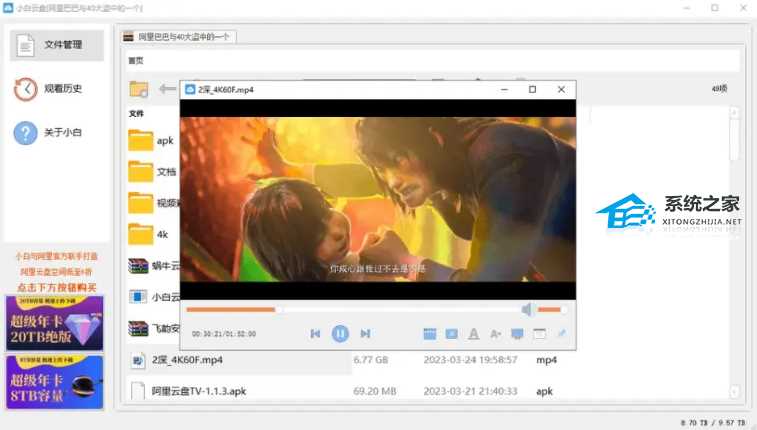Click the blue grid icon in player controls
The image size is (757, 430).
point(430,333)
